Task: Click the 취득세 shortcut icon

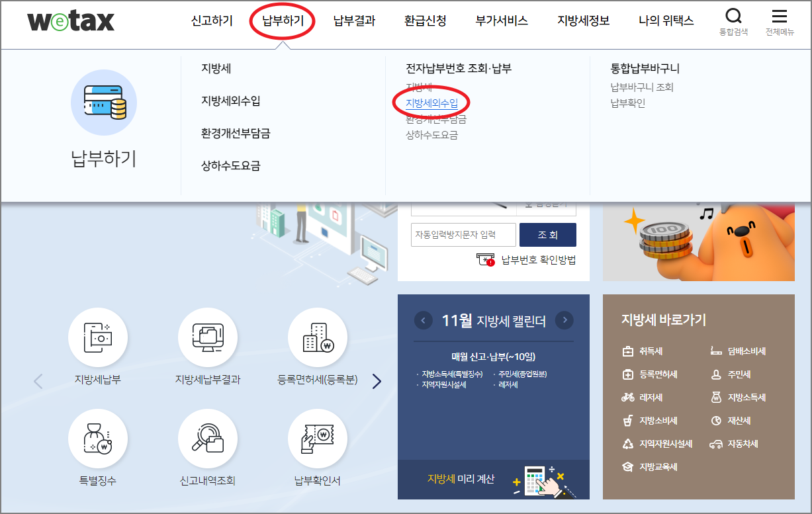Action: (628, 351)
